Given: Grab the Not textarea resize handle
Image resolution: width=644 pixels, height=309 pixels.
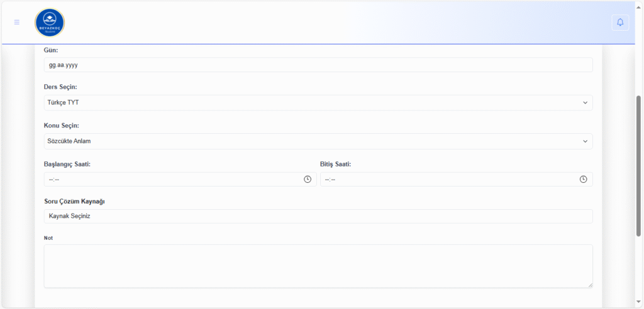Looking at the screenshot, I should [x=589, y=285].
